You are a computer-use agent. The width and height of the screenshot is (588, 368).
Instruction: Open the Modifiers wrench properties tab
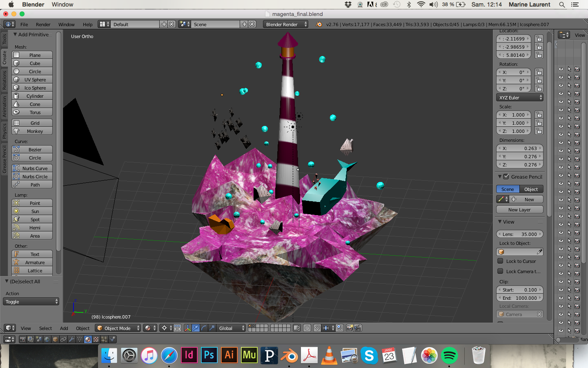tap(71, 339)
